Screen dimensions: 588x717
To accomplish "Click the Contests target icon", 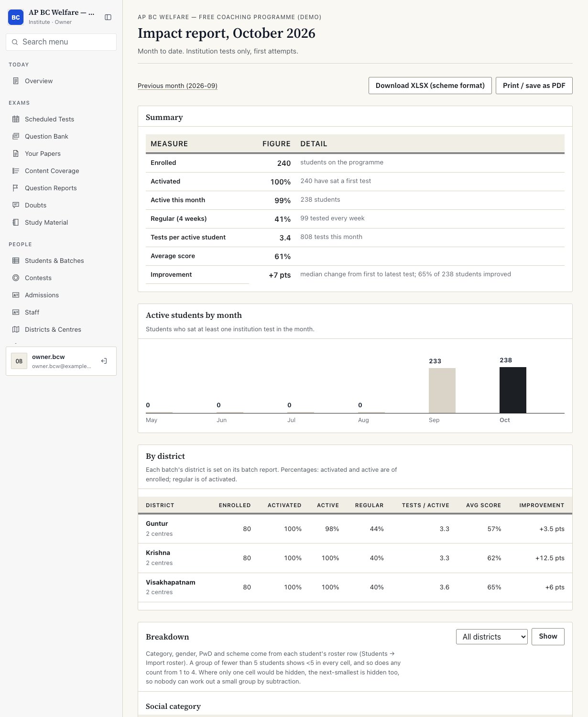I will tap(16, 278).
